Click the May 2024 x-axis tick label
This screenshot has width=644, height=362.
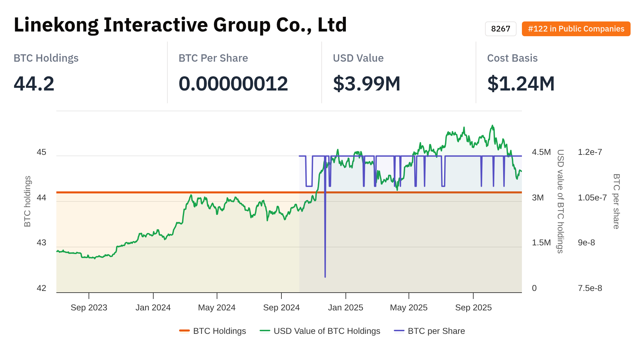tap(217, 307)
